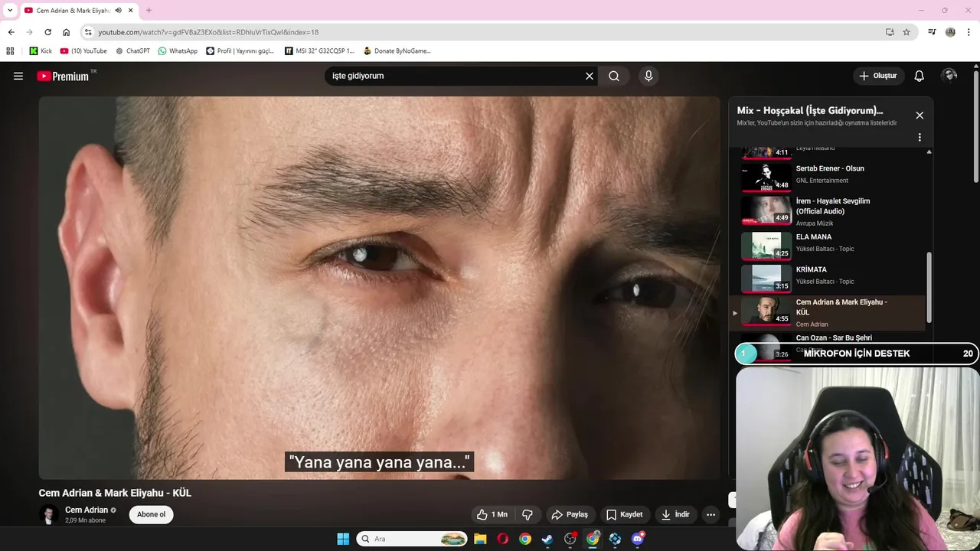Open Chrome home page button
This screenshot has width=980, height=551.
click(x=66, y=32)
